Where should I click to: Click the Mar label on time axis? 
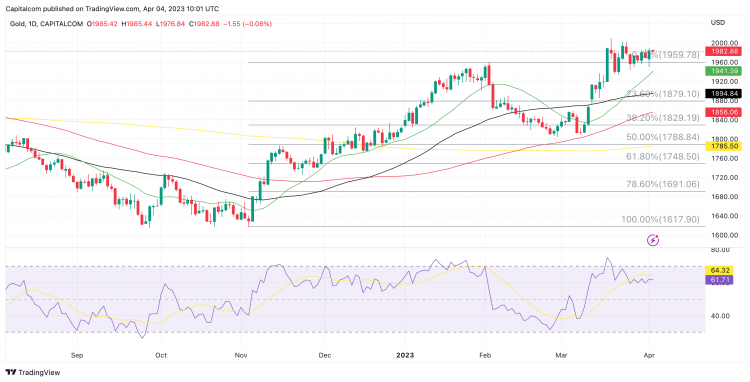click(x=562, y=356)
